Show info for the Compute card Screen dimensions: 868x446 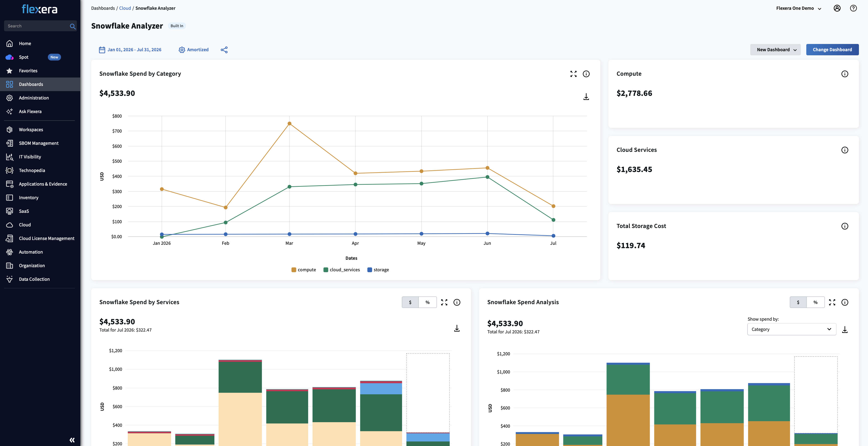tap(845, 74)
